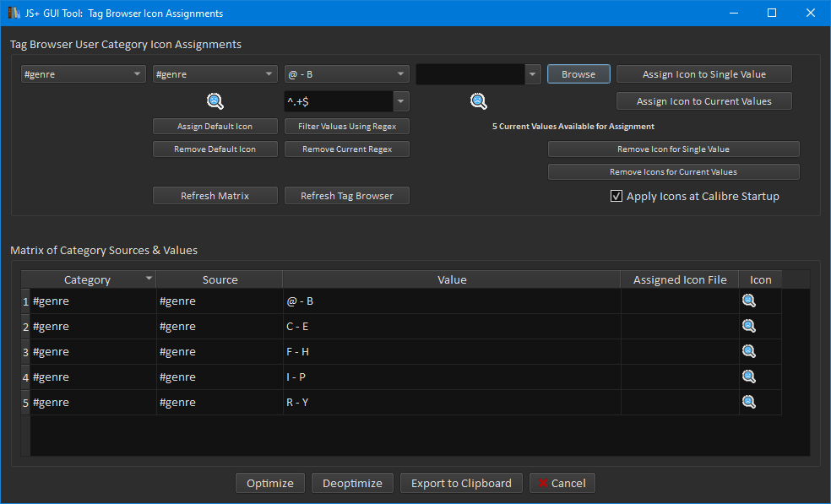
Task: Click value cell 'I - P'
Action: (452, 377)
